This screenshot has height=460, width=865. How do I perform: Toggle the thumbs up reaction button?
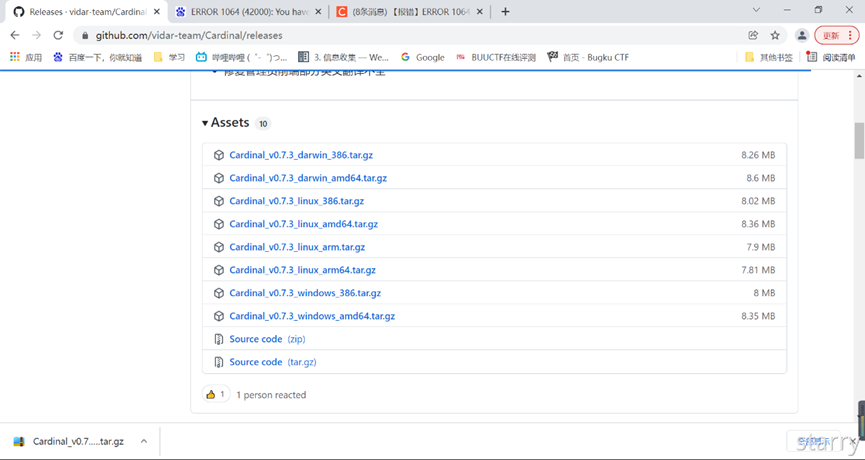216,394
